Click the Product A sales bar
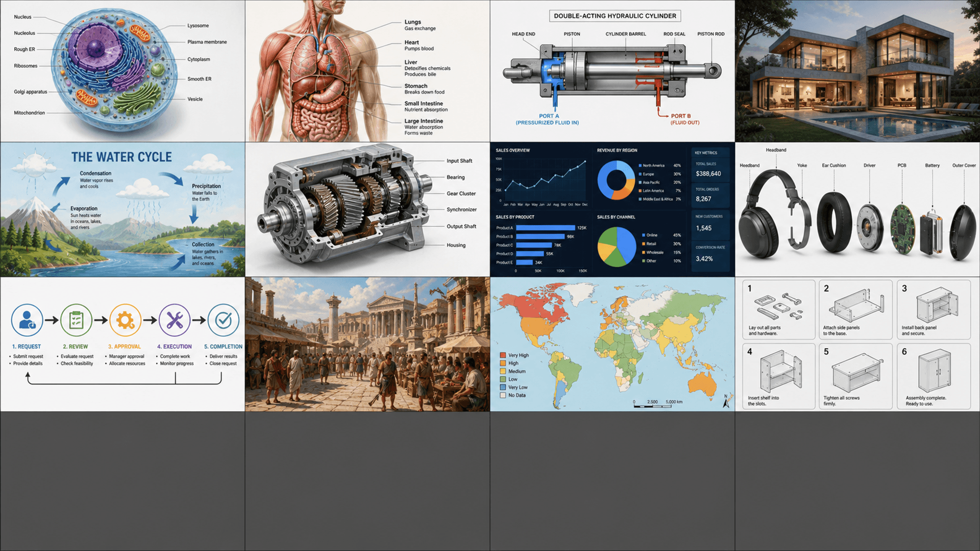Viewport: 980px width, 551px height. 546,228
